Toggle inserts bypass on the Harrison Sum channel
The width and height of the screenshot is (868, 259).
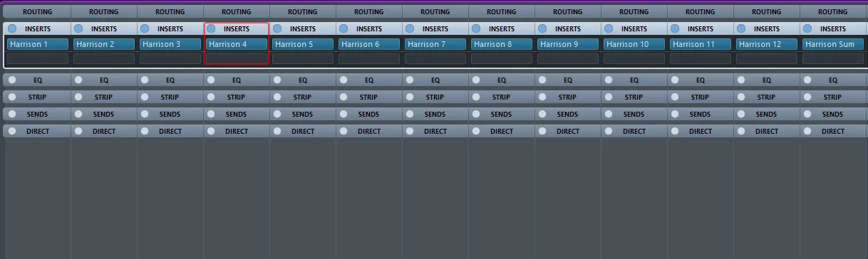pyautogui.click(x=807, y=28)
